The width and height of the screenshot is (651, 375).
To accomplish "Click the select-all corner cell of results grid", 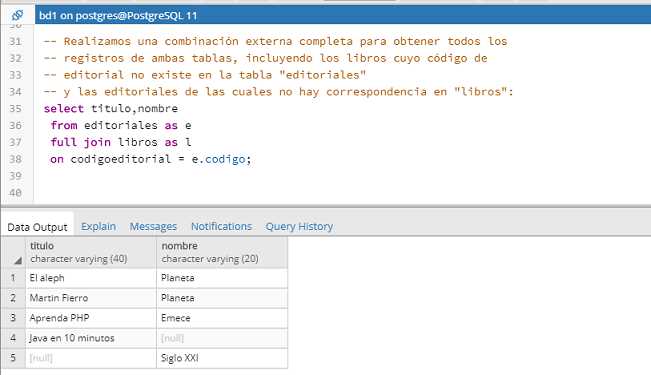I will tap(13, 252).
